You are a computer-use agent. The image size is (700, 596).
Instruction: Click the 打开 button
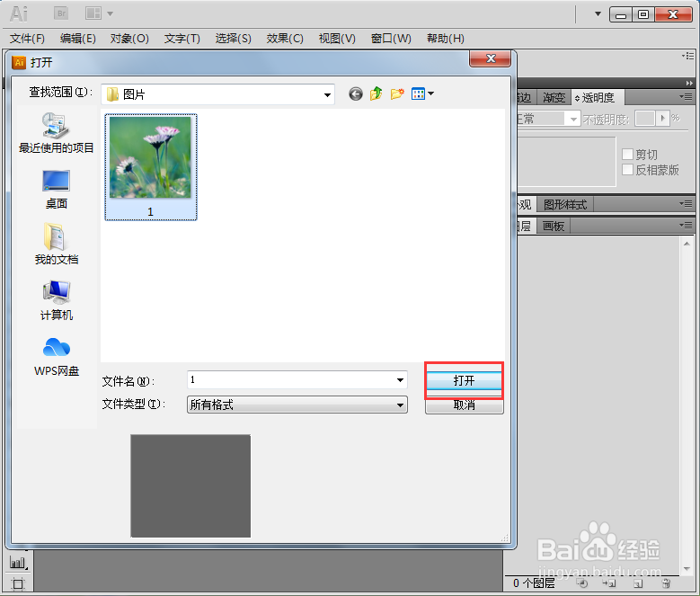pos(464,380)
